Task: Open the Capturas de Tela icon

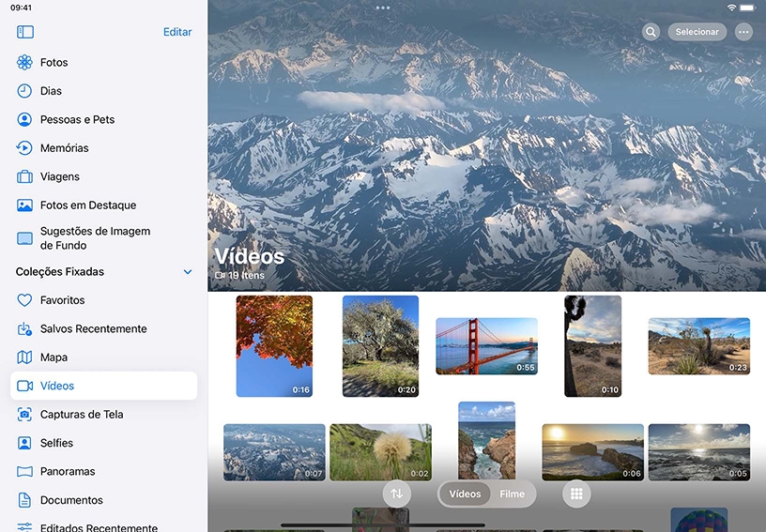Action: click(x=24, y=415)
